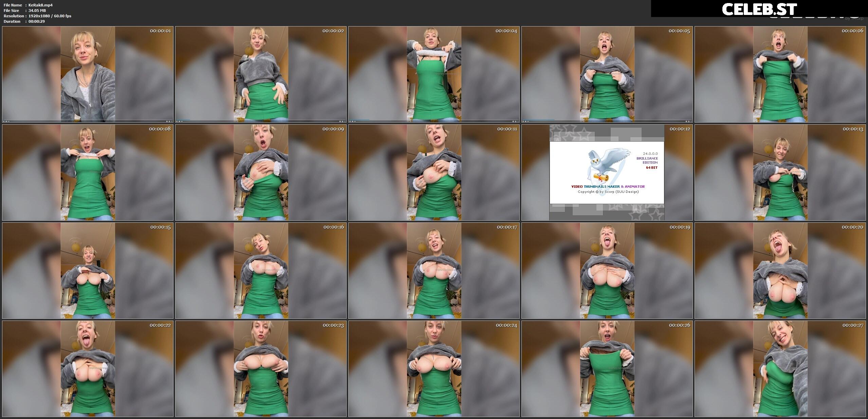Choose the thumbnail marked 00:00:08
868x419 pixels.
click(88, 172)
